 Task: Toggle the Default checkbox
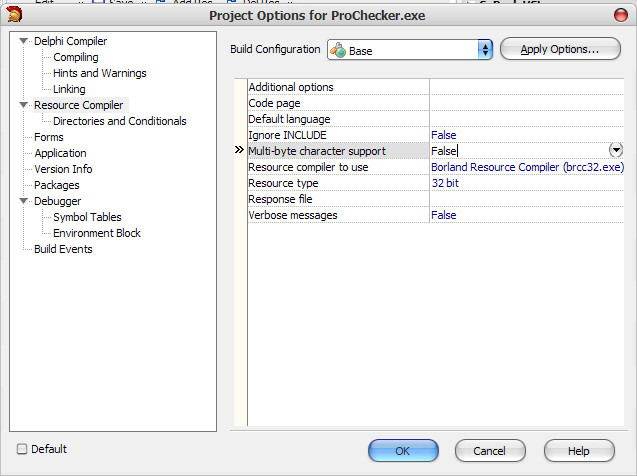point(22,449)
